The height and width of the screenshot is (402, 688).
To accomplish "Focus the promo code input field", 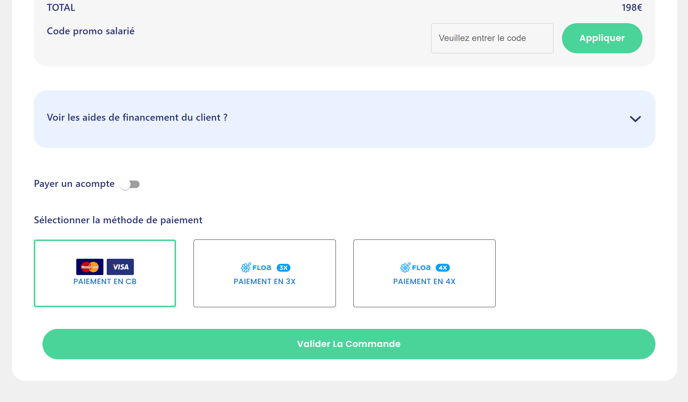I will tap(492, 38).
